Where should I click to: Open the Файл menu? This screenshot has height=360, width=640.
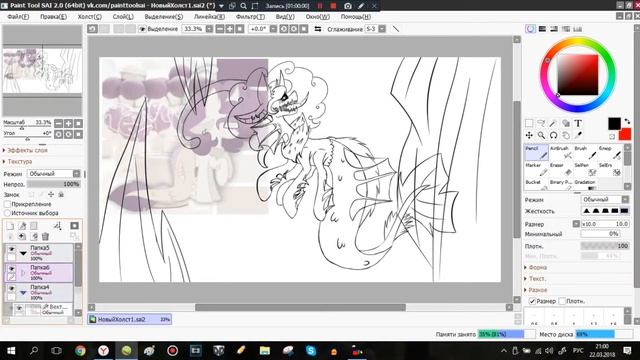pyautogui.click(x=18, y=17)
